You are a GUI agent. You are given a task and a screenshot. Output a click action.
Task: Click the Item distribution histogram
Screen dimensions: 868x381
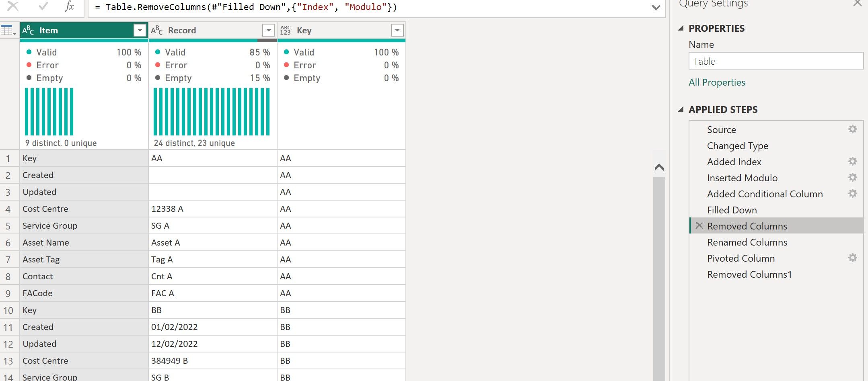[49, 111]
